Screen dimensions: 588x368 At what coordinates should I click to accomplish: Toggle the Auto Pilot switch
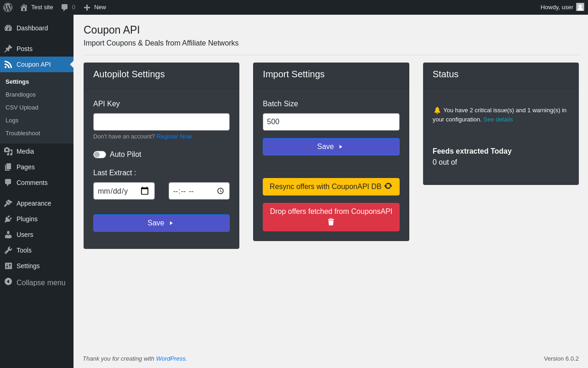100,155
